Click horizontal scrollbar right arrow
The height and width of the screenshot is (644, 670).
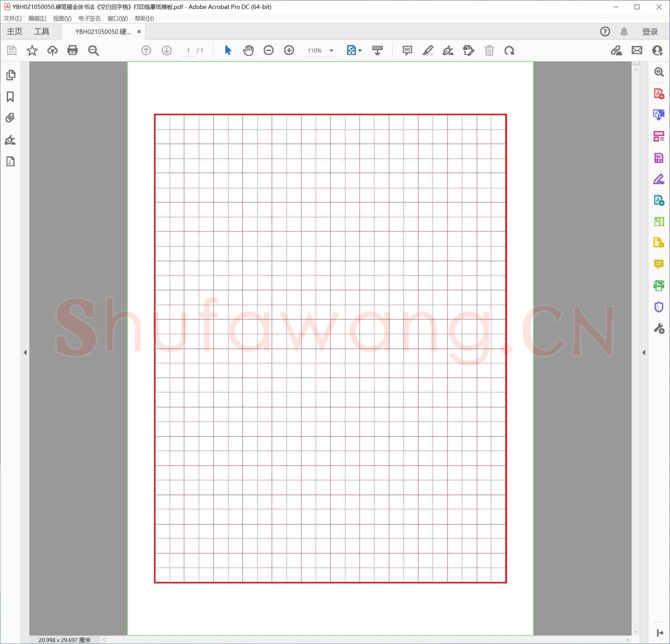pos(628,640)
